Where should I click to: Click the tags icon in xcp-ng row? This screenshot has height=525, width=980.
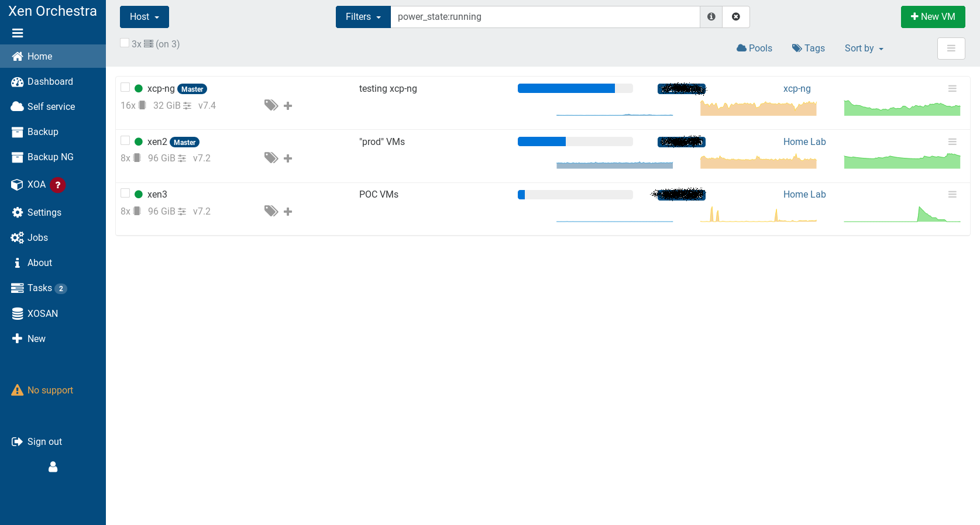(x=271, y=105)
